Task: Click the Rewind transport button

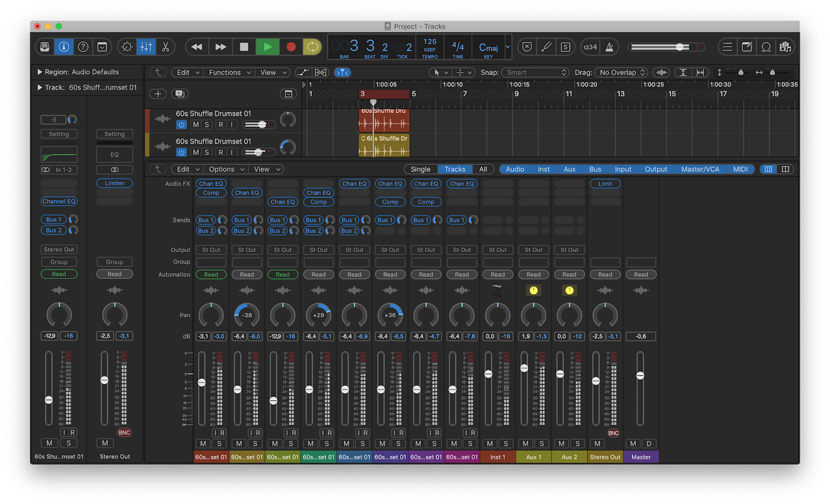Action: point(197,46)
